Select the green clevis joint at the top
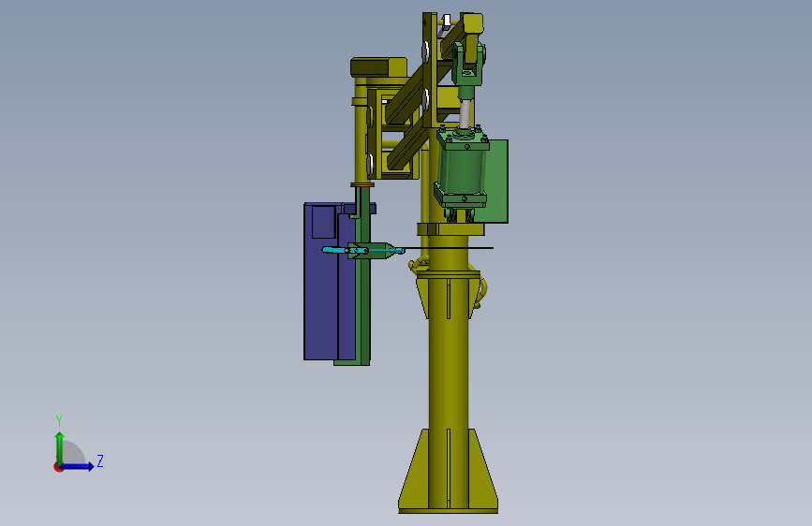Viewport: 812px width, 526px height. (467, 65)
